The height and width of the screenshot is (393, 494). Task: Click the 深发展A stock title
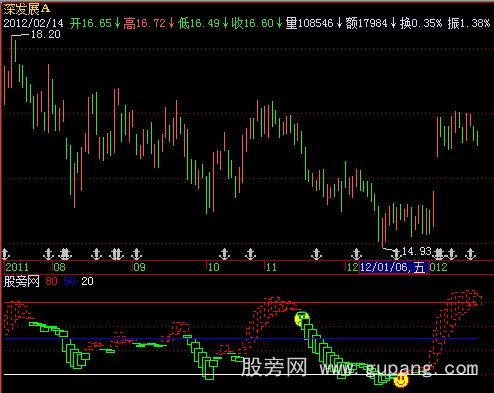[x=27, y=9]
